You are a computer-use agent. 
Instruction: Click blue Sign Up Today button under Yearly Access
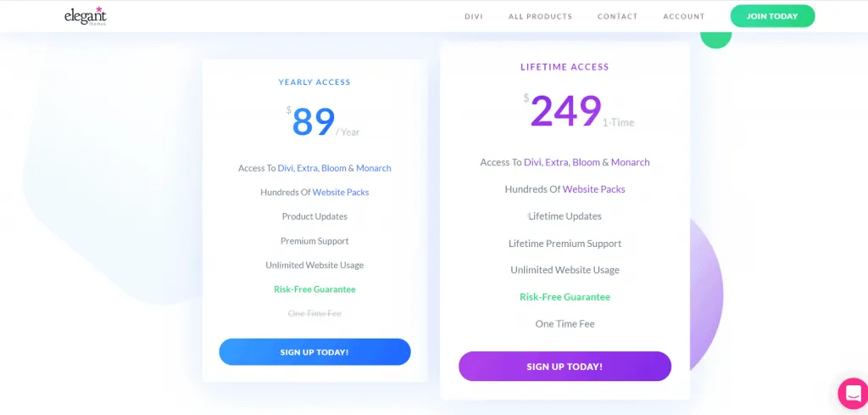pyautogui.click(x=315, y=352)
